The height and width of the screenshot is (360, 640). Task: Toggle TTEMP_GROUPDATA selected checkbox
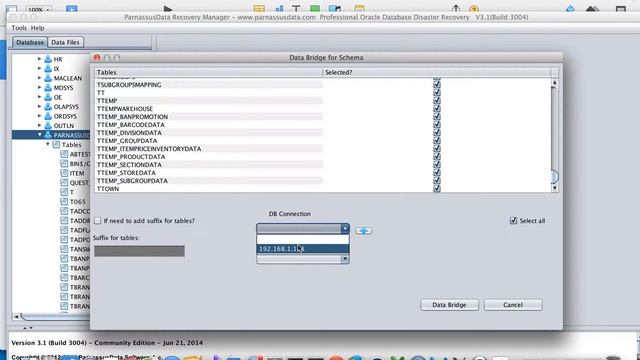(x=437, y=140)
